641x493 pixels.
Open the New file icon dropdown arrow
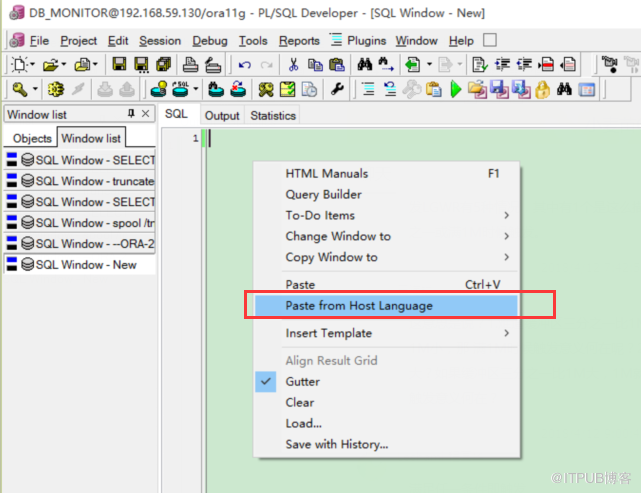coord(33,65)
